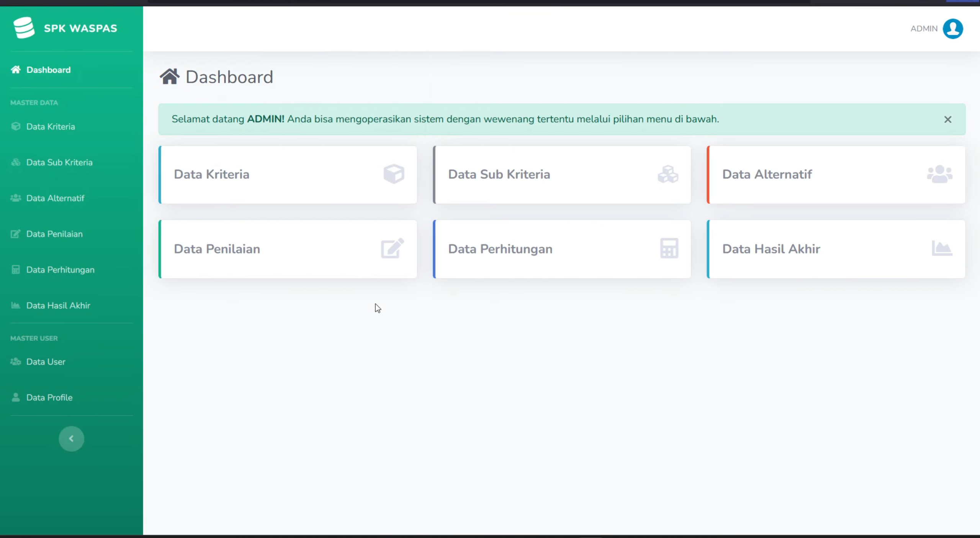The image size is (980, 538).
Task: Click the bold ADMIN! text in the alert
Action: [265, 119]
